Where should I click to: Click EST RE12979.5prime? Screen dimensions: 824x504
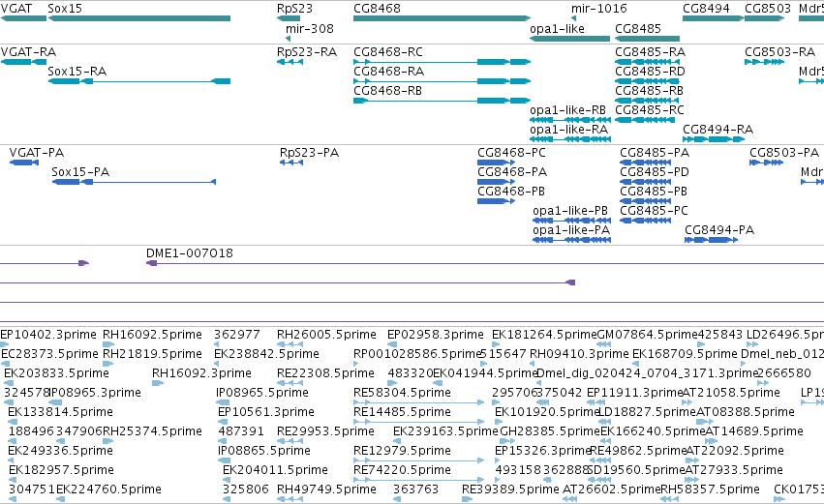[x=402, y=452]
